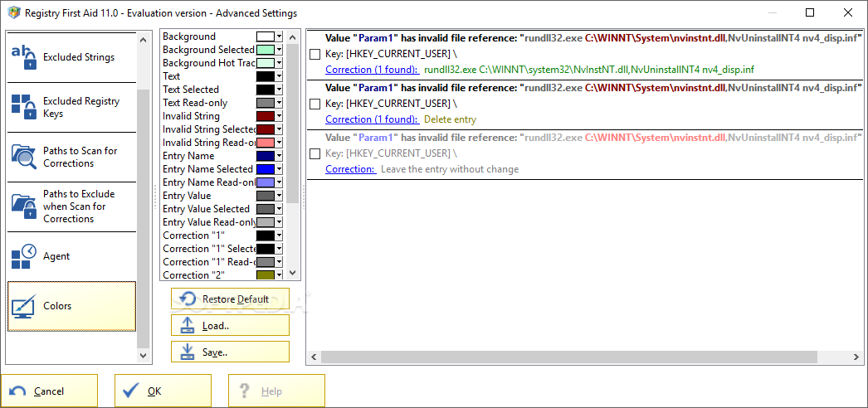Select the Text Selected list row
Image resolution: width=868 pixels, height=408 pixels.
tap(222, 90)
